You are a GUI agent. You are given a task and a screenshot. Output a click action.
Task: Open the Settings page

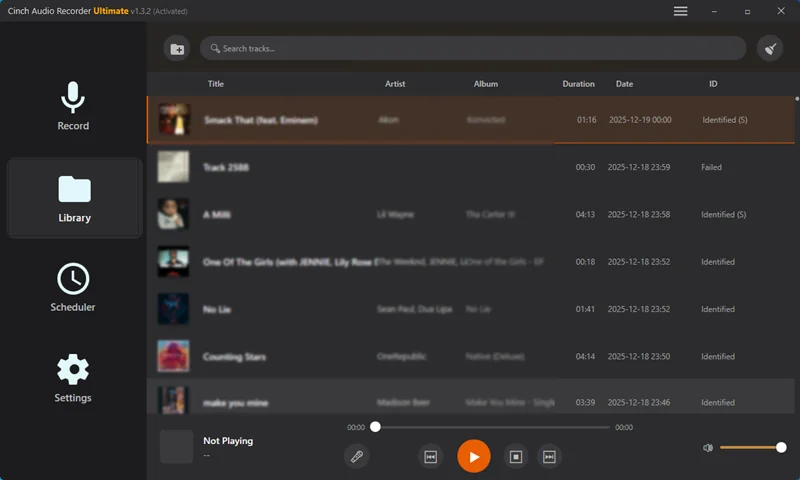(73, 378)
